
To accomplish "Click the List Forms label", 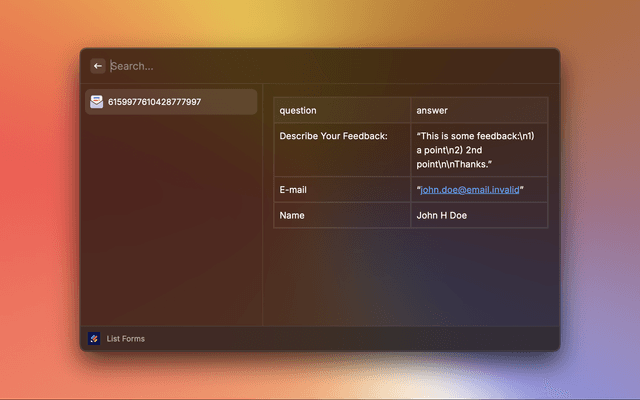I will click(126, 339).
